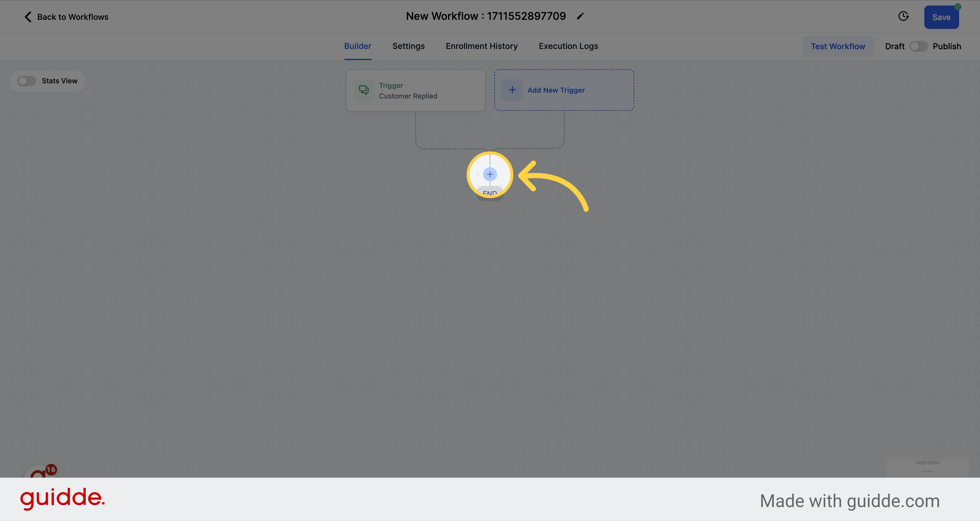Switch to Execution Logs tab
The height and width of the screenshot is (521, 980).
pyautogui.click(x=568, y=45)
